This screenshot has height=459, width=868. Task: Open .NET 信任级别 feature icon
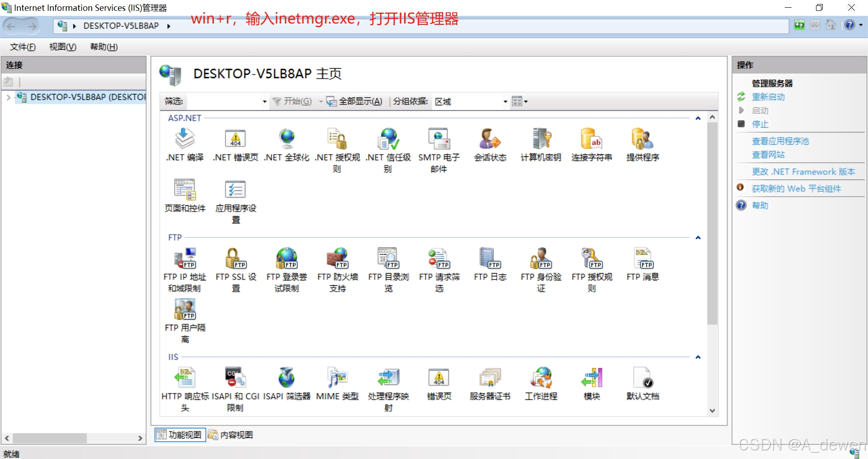(x=388, y=150)
